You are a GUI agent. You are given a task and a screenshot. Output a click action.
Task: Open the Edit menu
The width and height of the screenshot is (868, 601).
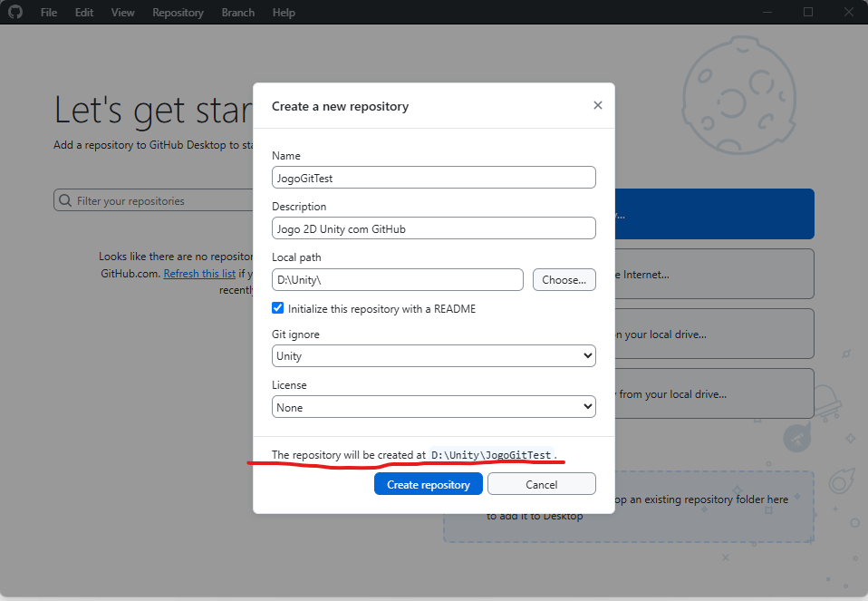[x=84, y=13]
